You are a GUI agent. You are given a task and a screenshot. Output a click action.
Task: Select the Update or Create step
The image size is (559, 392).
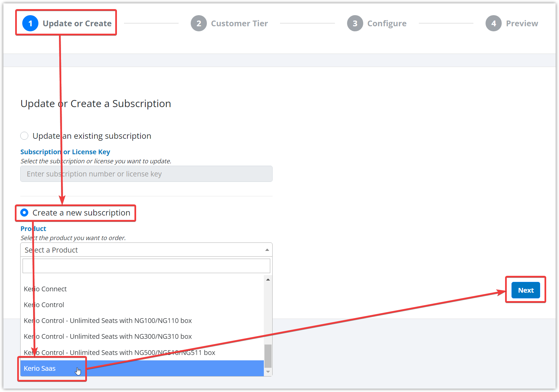pos(67,23)
